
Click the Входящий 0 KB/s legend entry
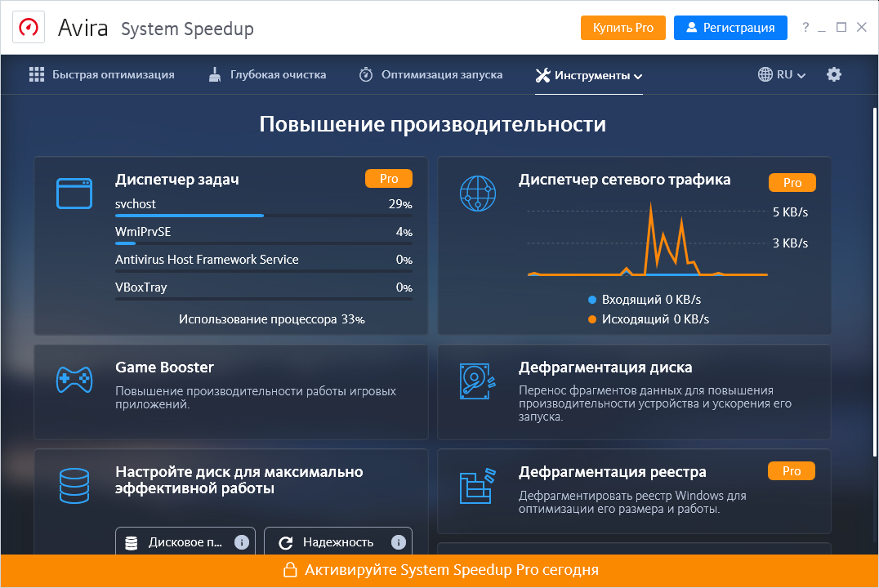click(645, 300)
